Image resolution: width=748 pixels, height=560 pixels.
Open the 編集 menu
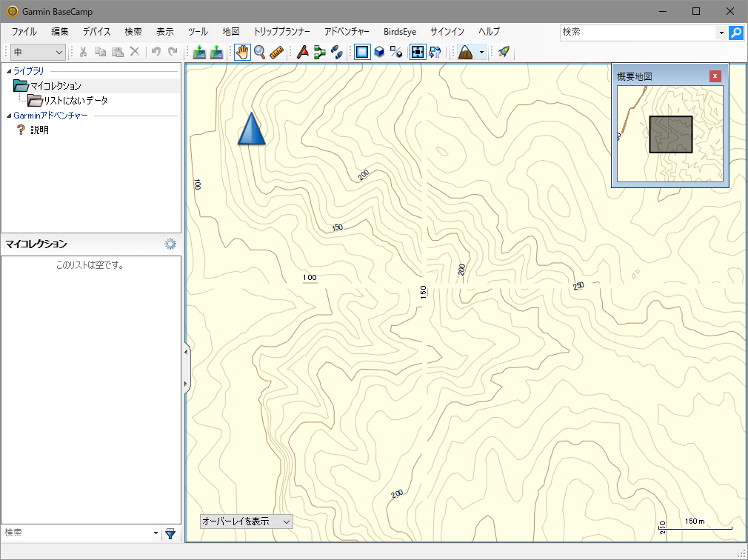pos(60,32)
